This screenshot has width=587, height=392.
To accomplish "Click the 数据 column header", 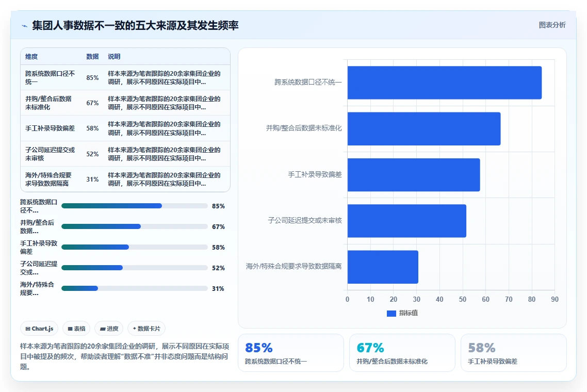I will [x=92, y=57].
